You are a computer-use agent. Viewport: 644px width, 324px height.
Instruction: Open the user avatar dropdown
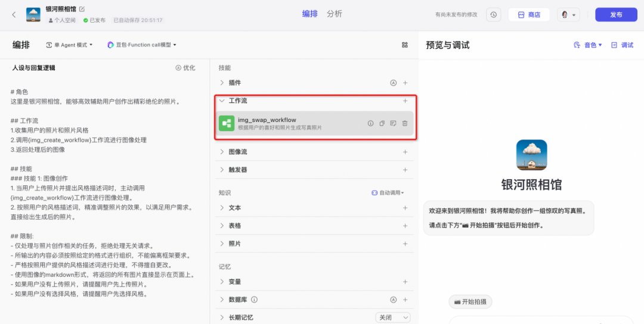point(569,15)
